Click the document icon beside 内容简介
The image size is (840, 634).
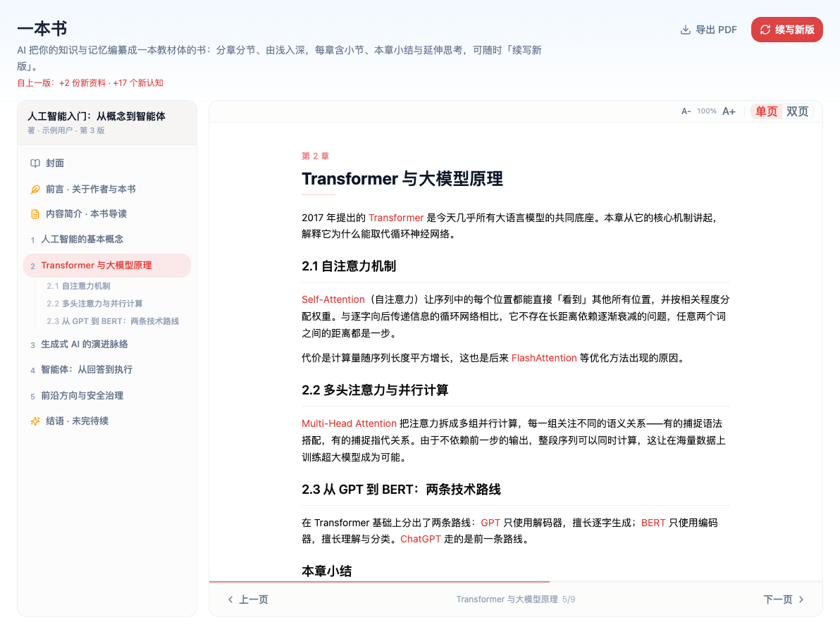[x=35, y=214]
